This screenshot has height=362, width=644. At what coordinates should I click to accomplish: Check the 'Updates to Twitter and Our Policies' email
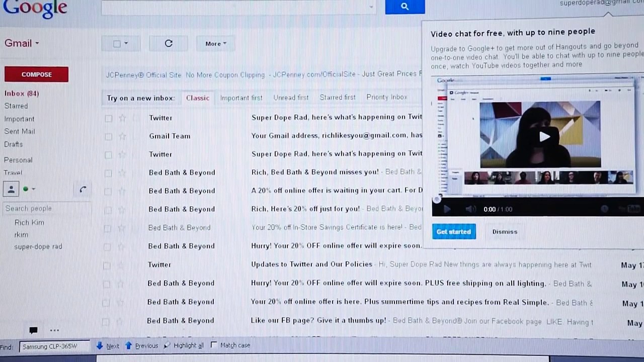[107, 265]
